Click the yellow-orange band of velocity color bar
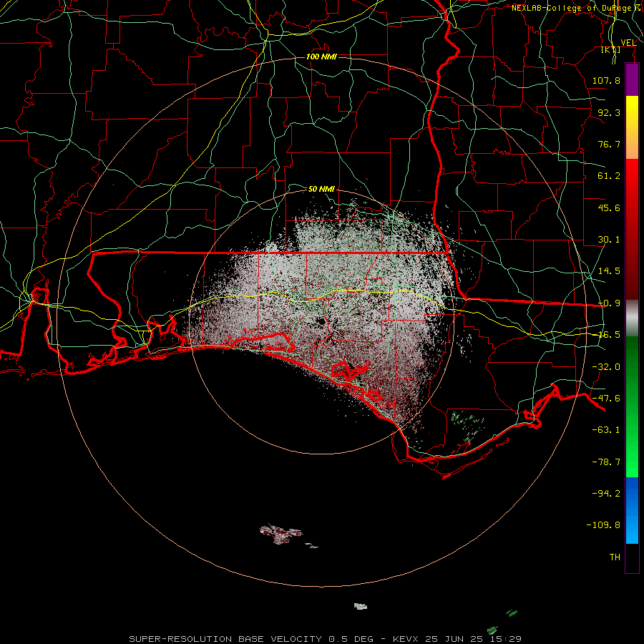 tap(632, 127)
